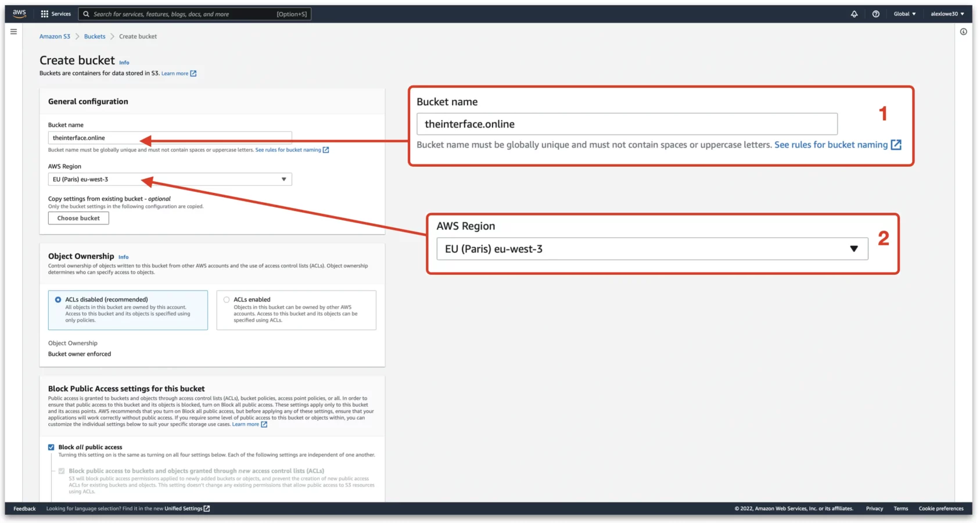Open the Services grid menu

tap(56, 14)
